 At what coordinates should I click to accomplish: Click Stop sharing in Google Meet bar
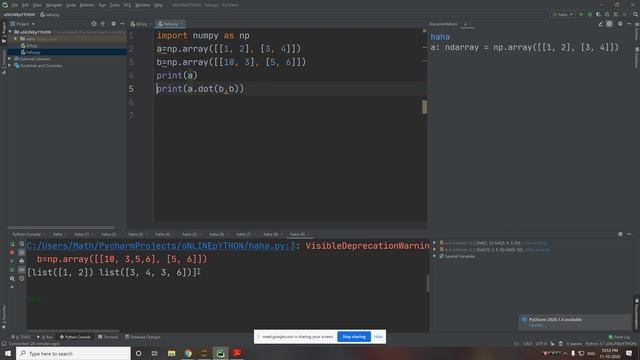[354, 337]
